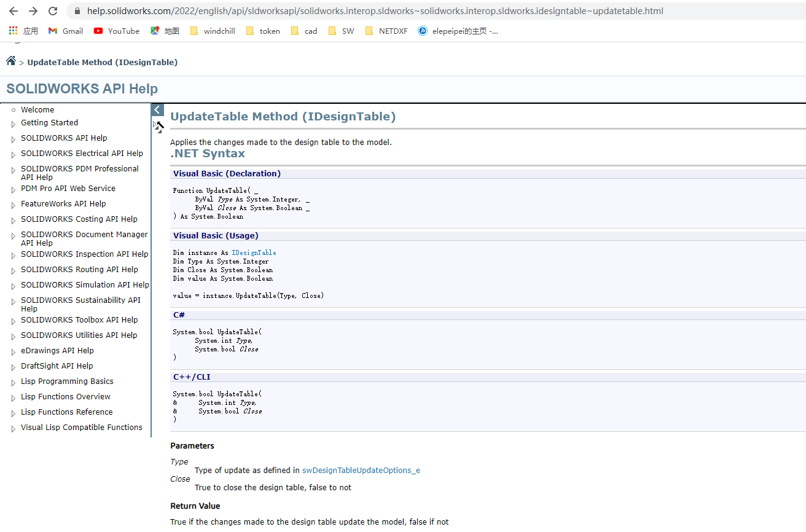This screenshot has height=532, width=806.
Task: Select Lisp Programming Basics
Action: (67, 381)
